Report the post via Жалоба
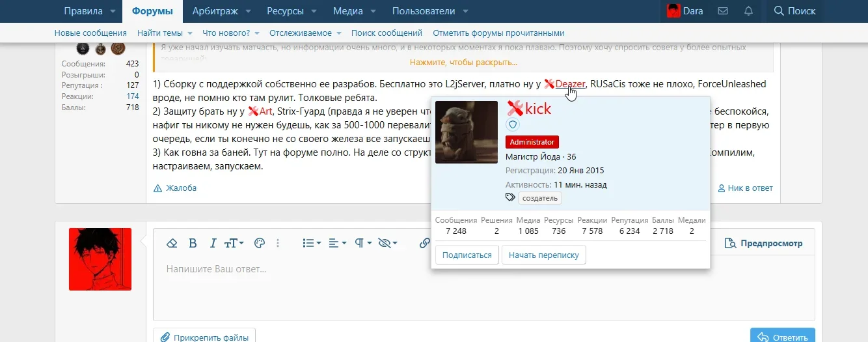Image resolution: width=868 pixels, height=342 pixels. (x=175, y=188)
